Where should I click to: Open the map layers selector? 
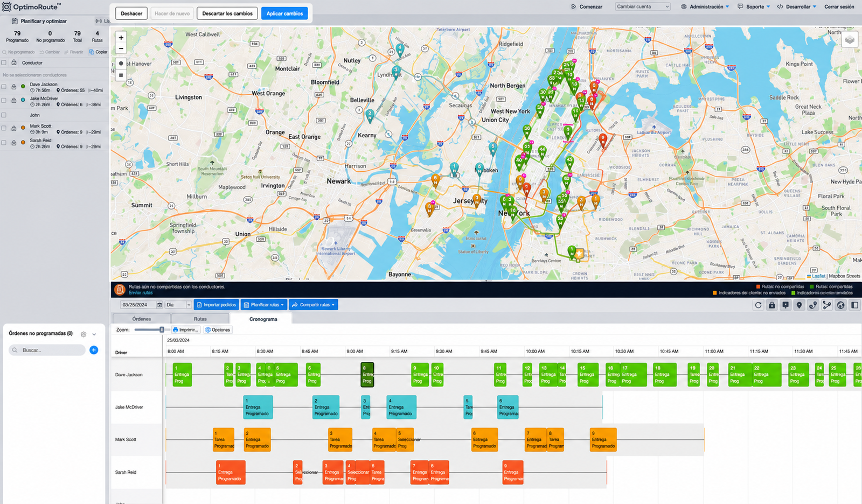tap(850, 40)
